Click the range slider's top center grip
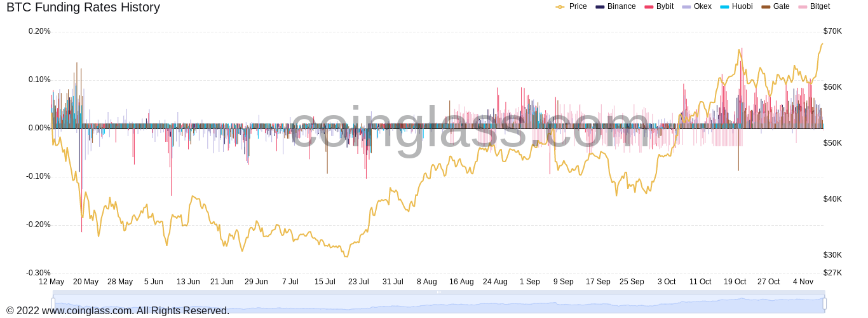Screen dimensions: 868x318 (x=438, y=293)
